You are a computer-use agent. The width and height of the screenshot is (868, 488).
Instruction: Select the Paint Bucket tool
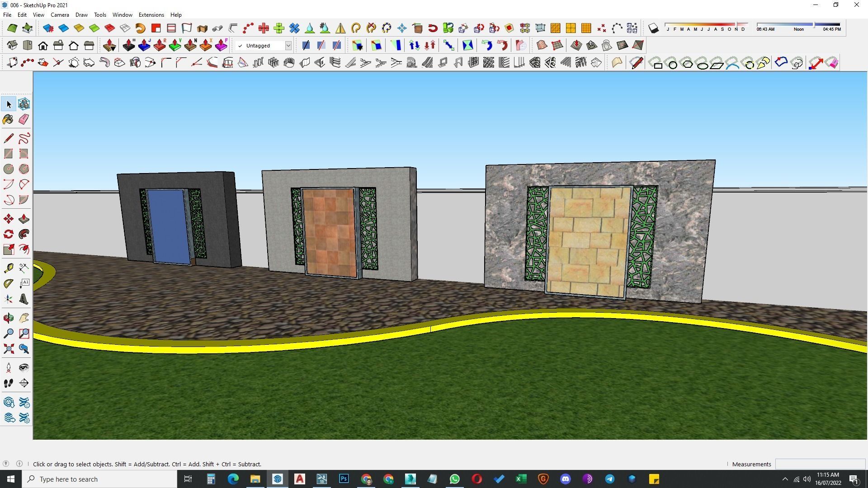tap(8, 119)
